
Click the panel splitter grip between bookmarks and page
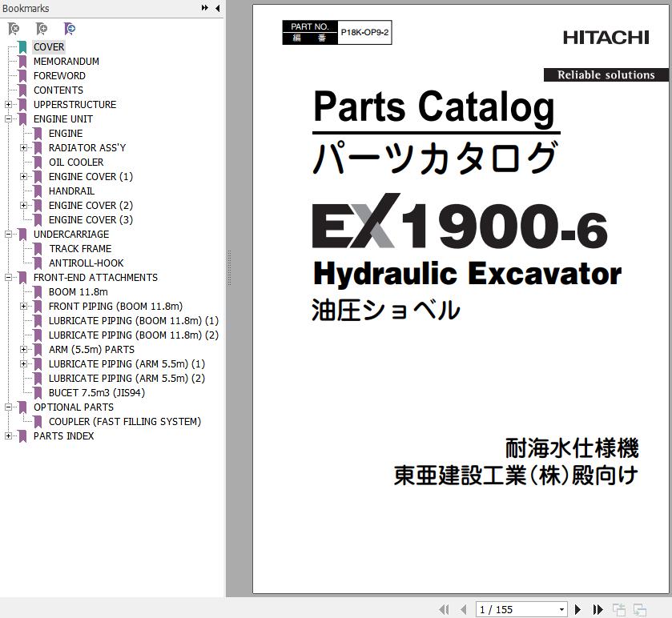point(229,267)
